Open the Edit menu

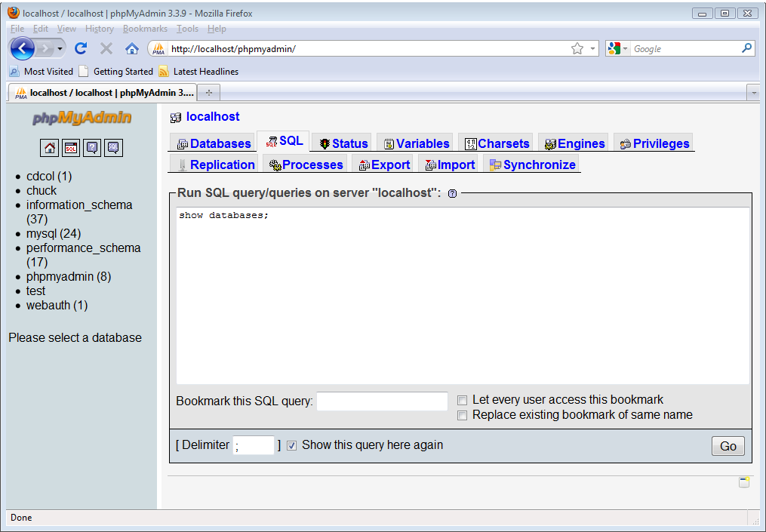[x=41, y=29]
